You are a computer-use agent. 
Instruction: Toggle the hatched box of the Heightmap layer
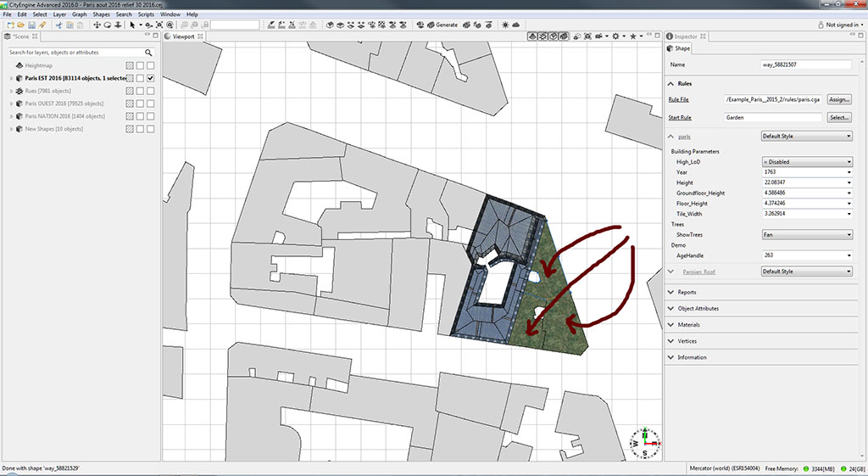click(130, 65)
